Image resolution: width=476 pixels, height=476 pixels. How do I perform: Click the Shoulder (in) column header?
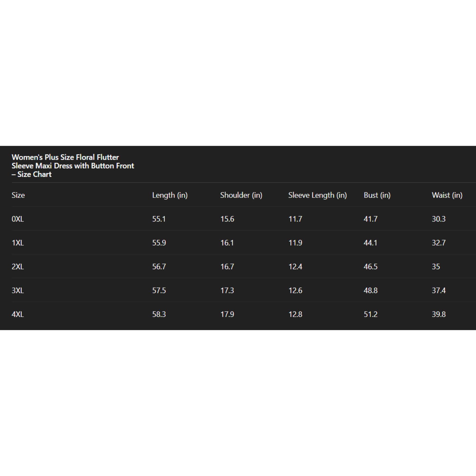pyautogui.click(x=241, y=195)
